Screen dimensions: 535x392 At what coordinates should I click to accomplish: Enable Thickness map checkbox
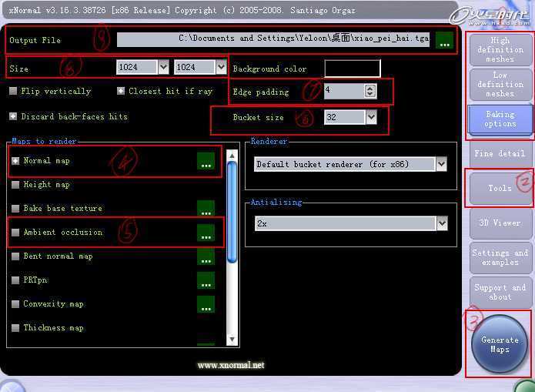pos(15,328)
